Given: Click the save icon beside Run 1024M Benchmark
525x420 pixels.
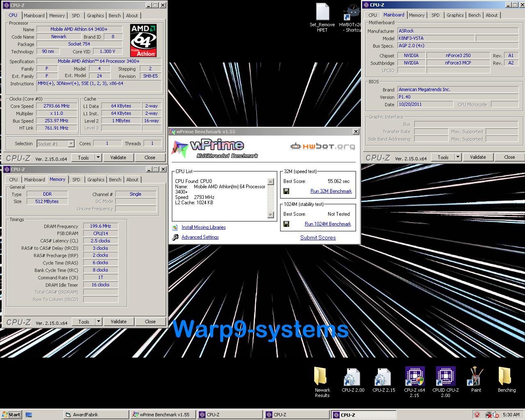Looking at the screenshot, I should 286,224.
